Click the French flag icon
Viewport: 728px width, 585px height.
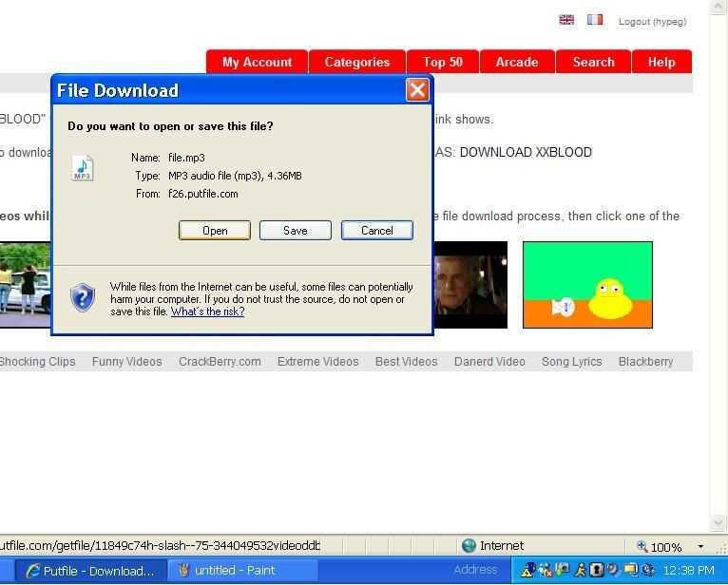[x=595, y=20]
